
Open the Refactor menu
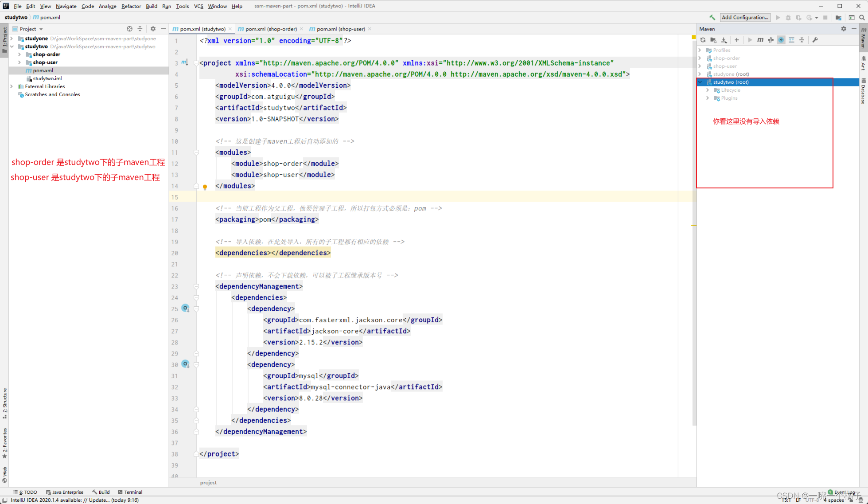tap(131, 6)
